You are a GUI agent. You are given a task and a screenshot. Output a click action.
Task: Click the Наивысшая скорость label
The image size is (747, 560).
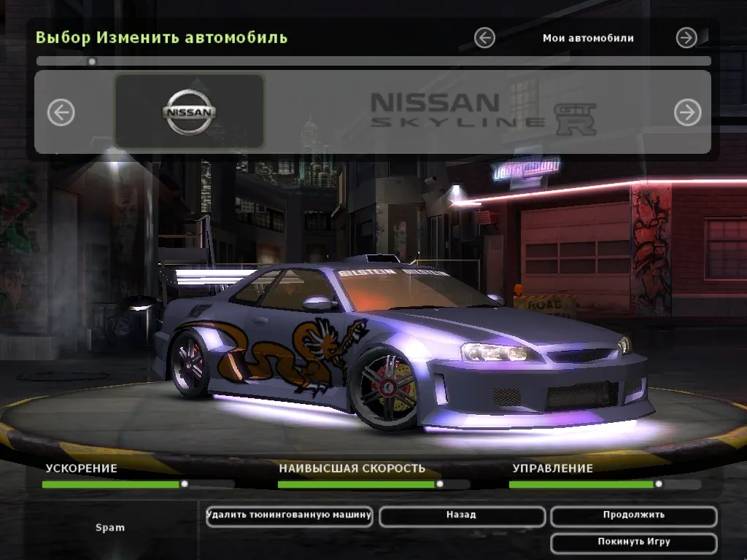(352, 468)
